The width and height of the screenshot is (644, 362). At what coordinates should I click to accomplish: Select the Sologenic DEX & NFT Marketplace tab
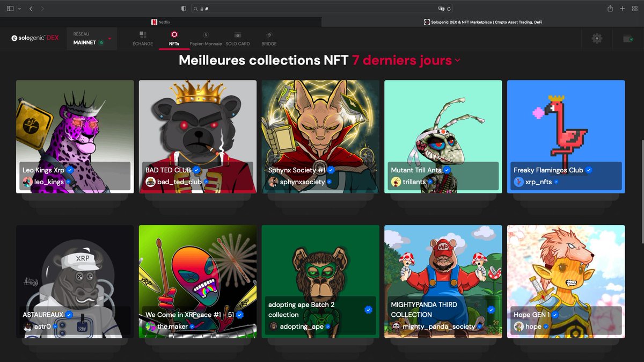[x=483, y=22]
